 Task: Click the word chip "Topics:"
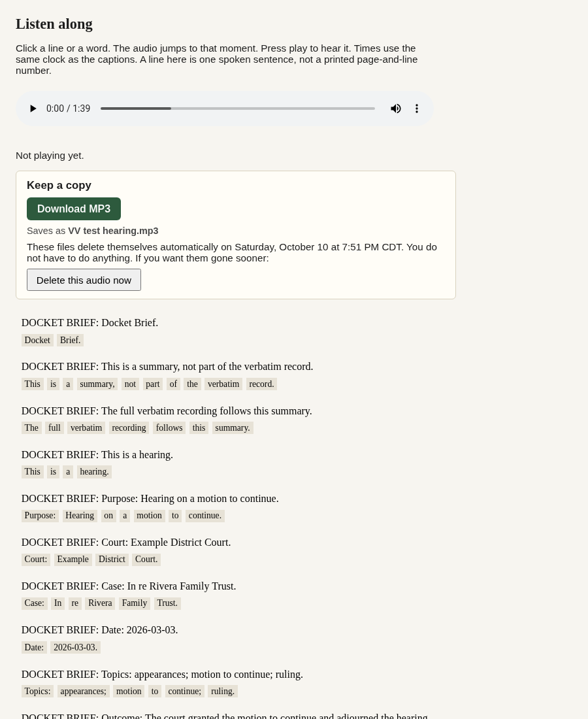click(38, 692)
